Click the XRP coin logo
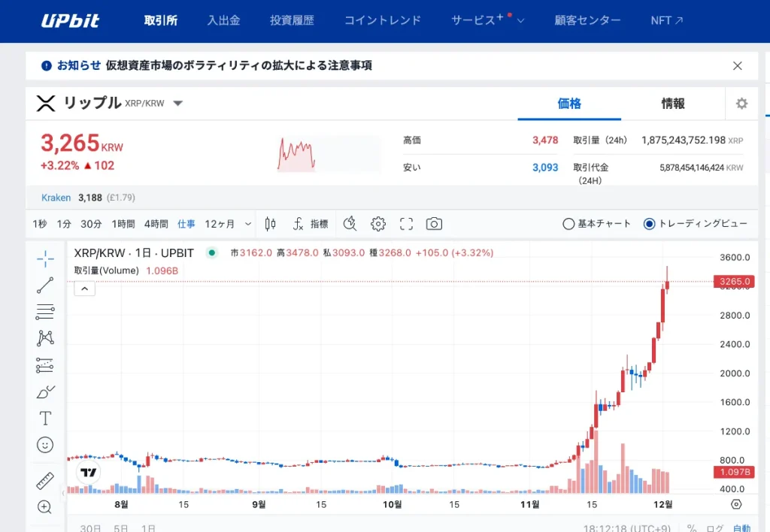Screen dimensions: 770x532 [x=46, y=104]
